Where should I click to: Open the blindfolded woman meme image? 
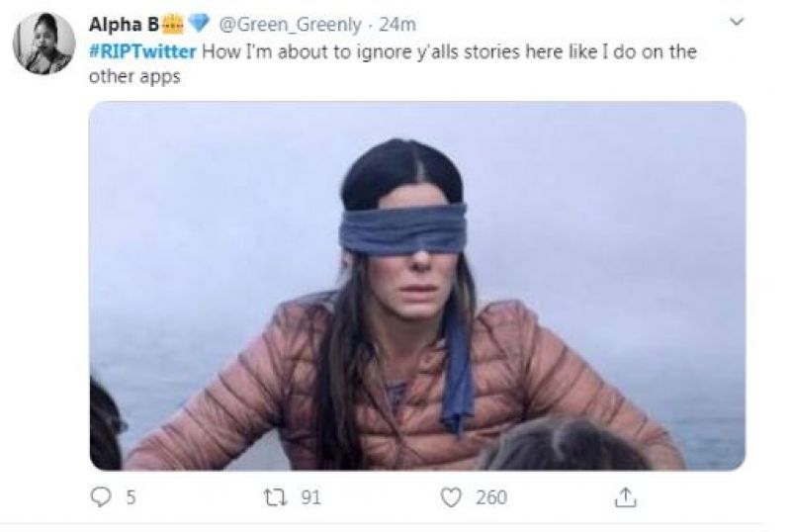[x=417, y=286]
